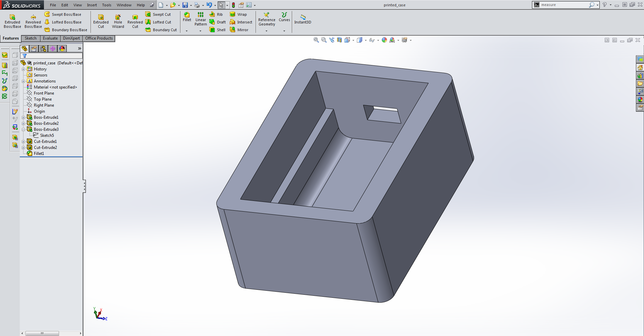Switch to the Sketch tab
The image size is (644, 336).
coord(31,38)
